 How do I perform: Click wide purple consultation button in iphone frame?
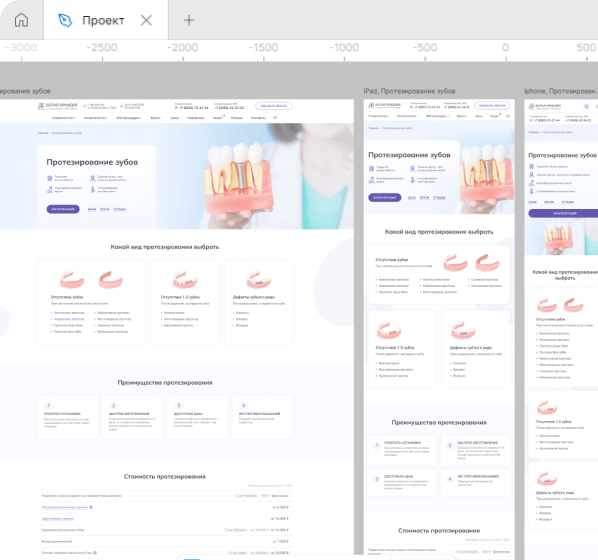[x=563, y=213]
